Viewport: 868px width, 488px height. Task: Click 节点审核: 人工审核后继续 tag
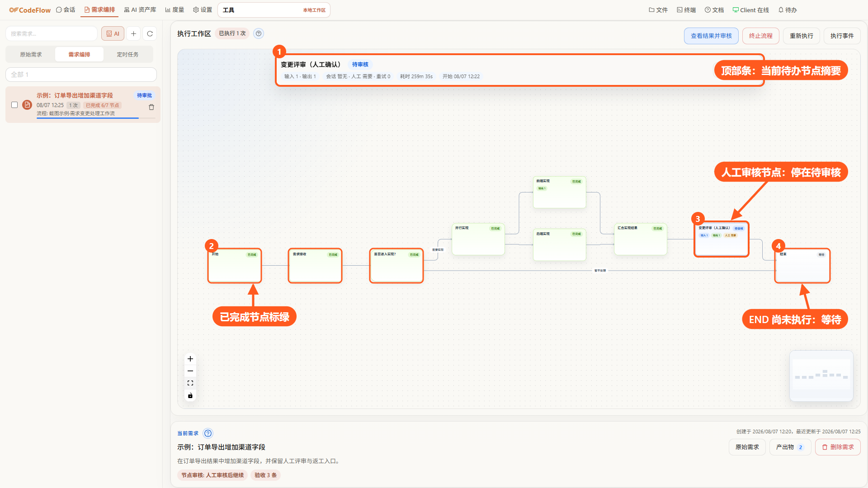coord(212,475)
